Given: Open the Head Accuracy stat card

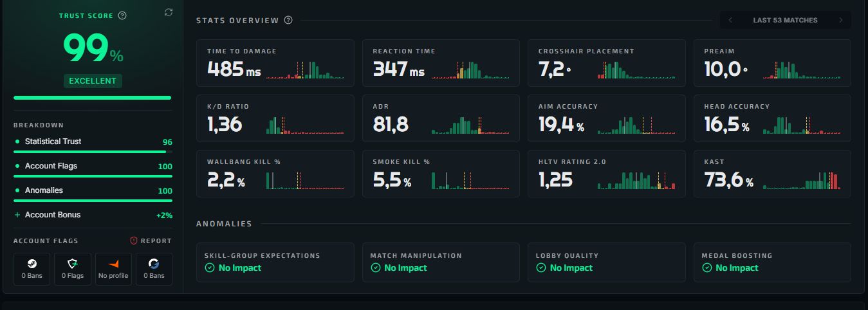Looking at the screenshot, I should 772,118.
